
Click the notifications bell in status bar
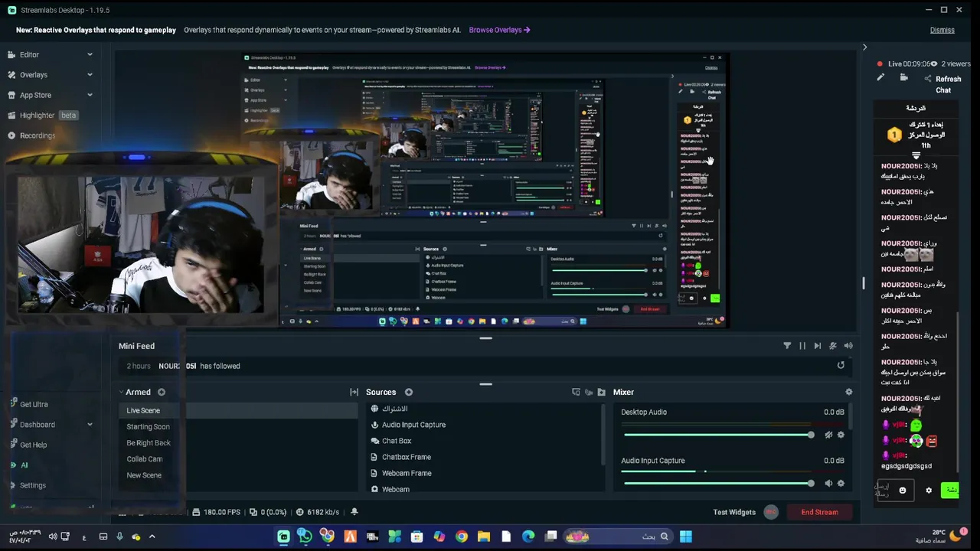(354, 512)
